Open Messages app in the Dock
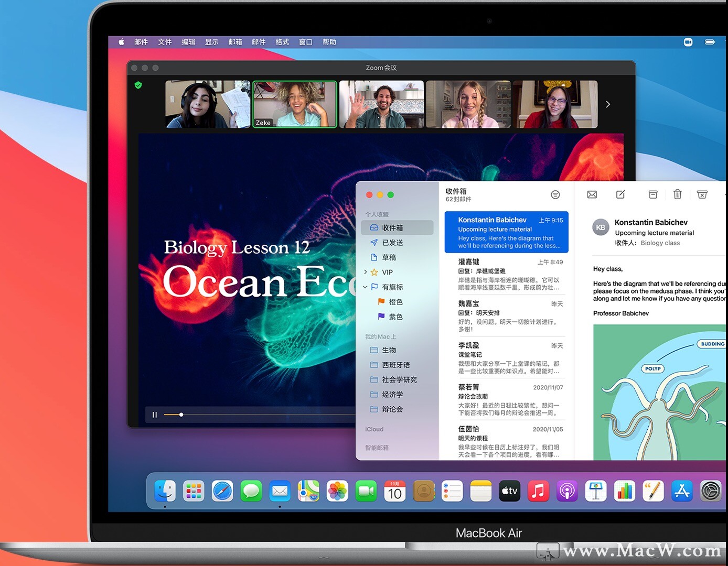 click(x=251, y=491)
